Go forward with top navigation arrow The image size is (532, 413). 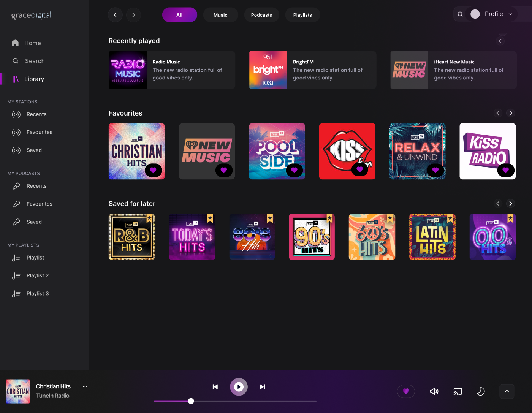click(133, 15)
